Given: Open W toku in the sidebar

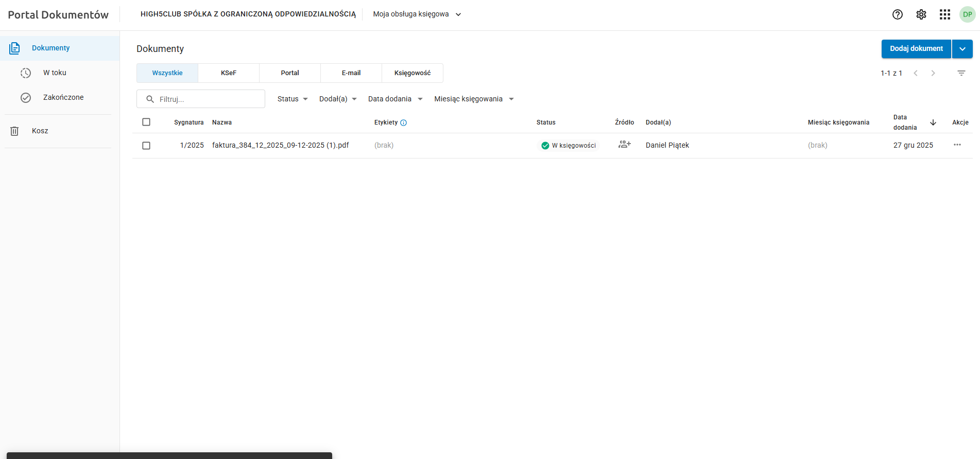Looking at the screenshot, I should click(x=60, y=73).
